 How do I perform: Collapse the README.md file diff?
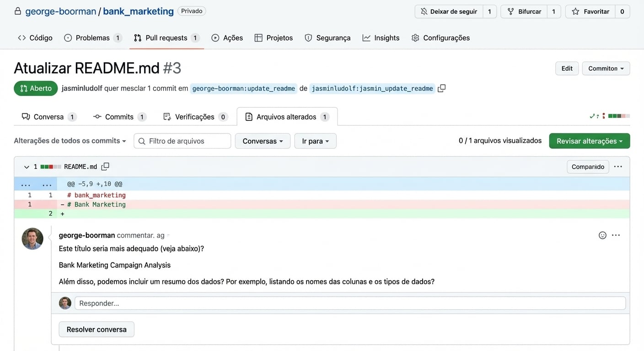(27, 167)
